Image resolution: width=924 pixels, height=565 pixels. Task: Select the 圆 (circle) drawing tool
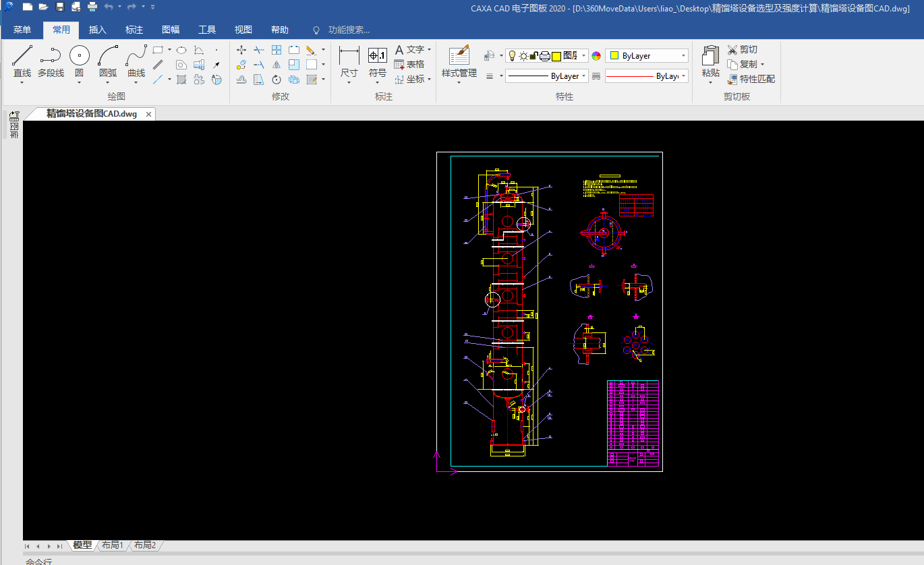(79, 57)
